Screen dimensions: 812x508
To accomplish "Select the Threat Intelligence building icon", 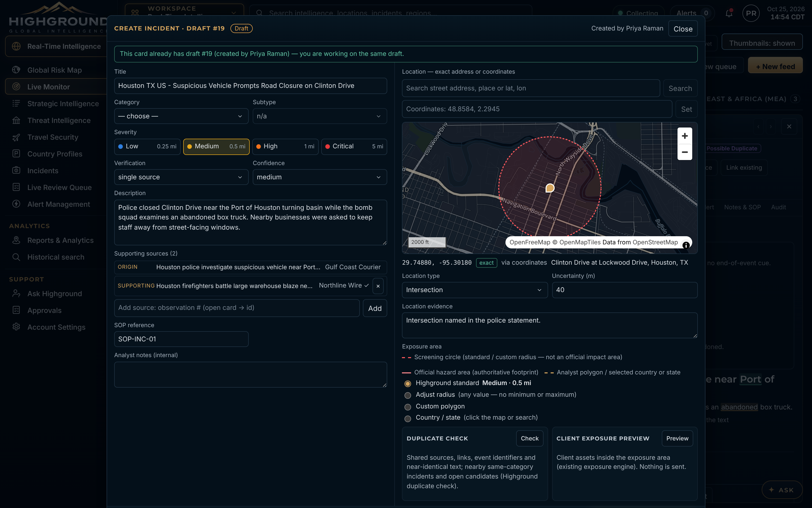I will (16, 120).
